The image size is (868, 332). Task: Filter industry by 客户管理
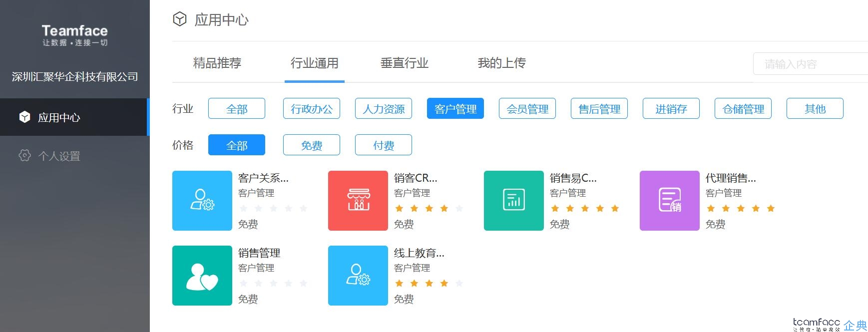[455, 108]
